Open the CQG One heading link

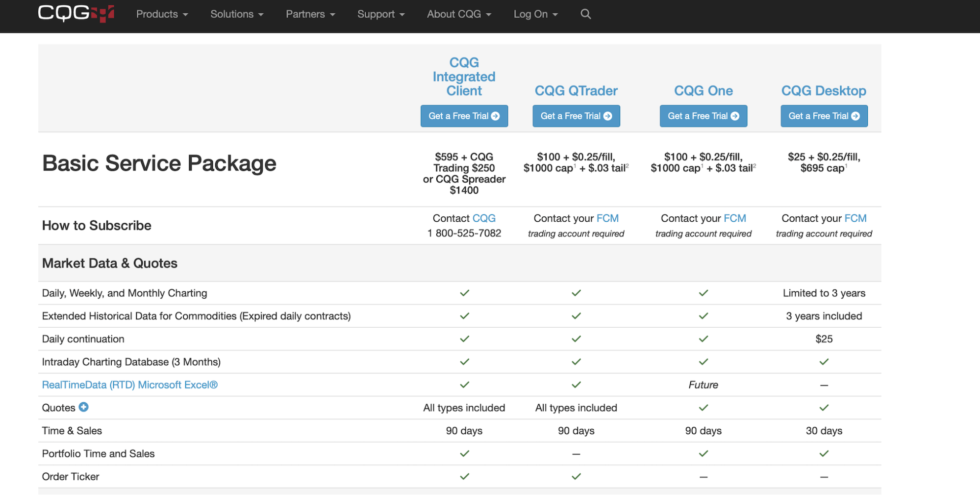pos(703,91)
